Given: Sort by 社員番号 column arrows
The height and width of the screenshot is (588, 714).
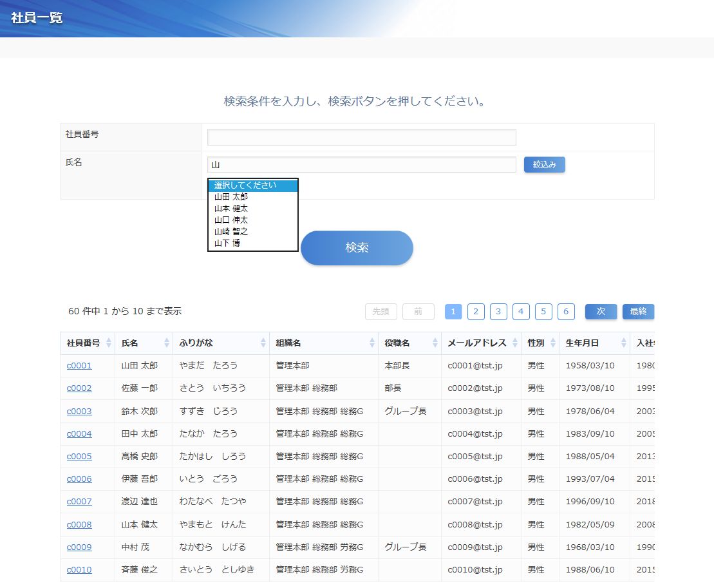Looking at the screenshot, I should coord(109,343).
